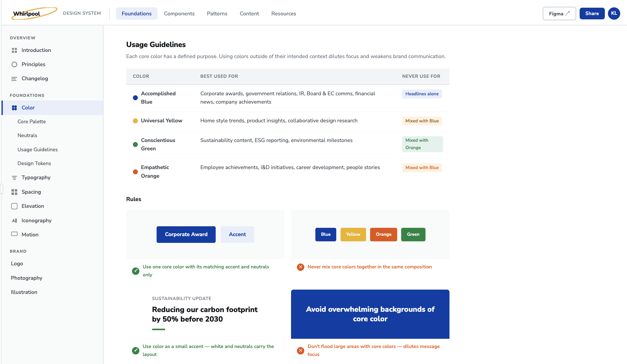This screenshot has height=364, width=627.
Task: Click the Corporate Award example button
Action: [x=186, y=234]
